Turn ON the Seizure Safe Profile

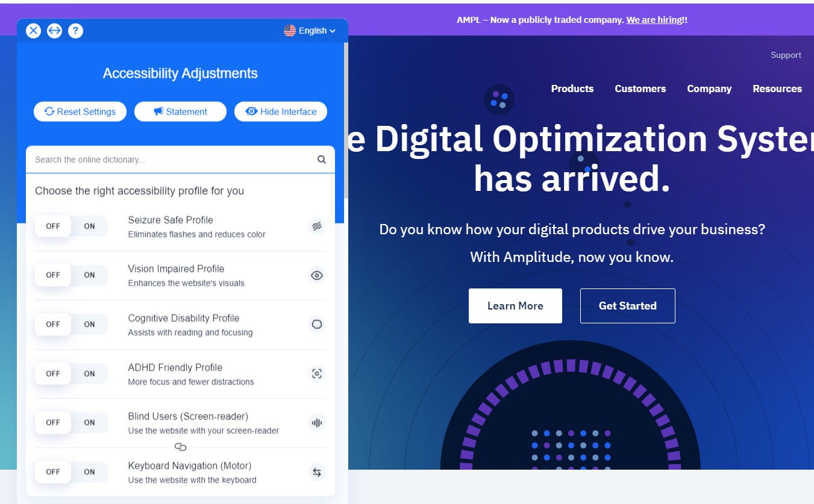[90, 226]
